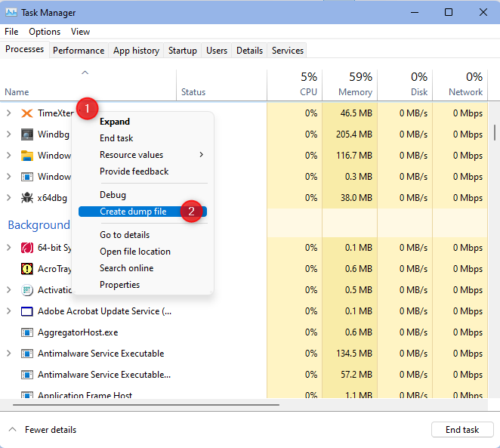Switch to the App history tab
The width and height of the screenshot is (500, 448).
click(x=136, y=51)
